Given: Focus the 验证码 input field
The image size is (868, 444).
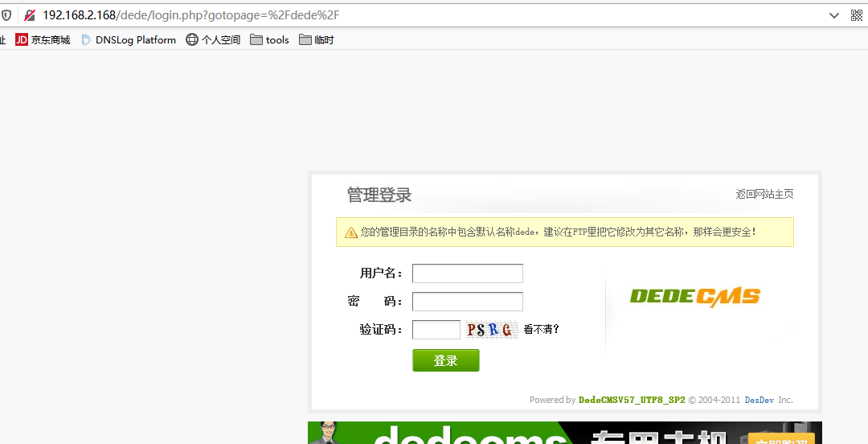Looking at the screenshot, I should click(x=436, y=330).
